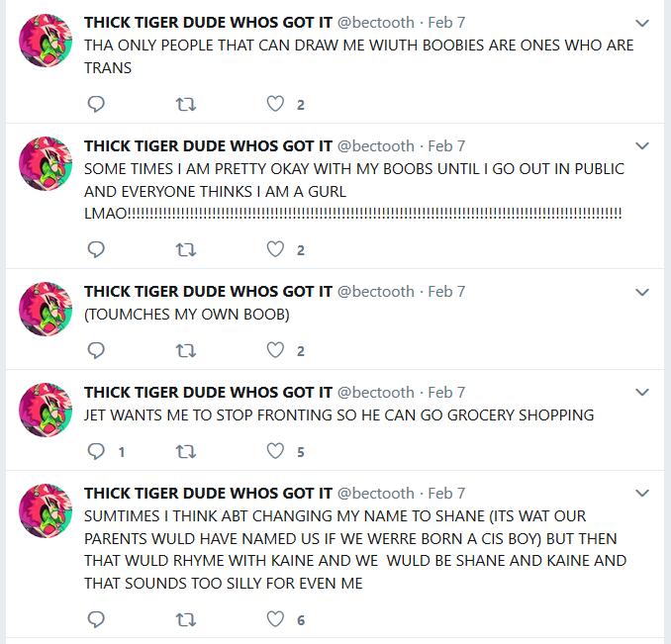Open the profile avatar on the SHANE tweet
The image size is (671, 644).
[x=46, y=510]
